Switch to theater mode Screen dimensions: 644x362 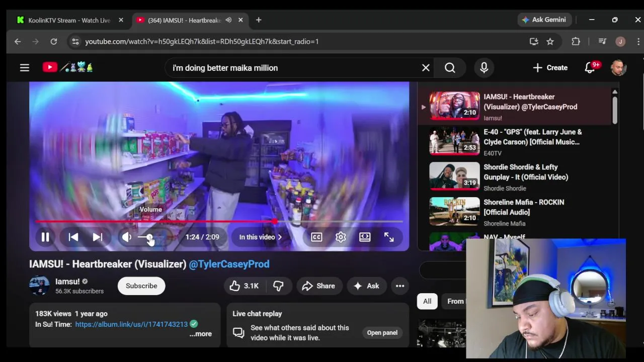click(x=365, y=237)
